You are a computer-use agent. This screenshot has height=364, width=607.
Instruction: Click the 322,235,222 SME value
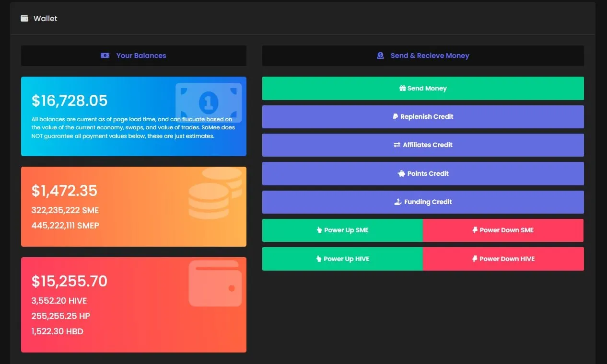[x=65, y=210]
